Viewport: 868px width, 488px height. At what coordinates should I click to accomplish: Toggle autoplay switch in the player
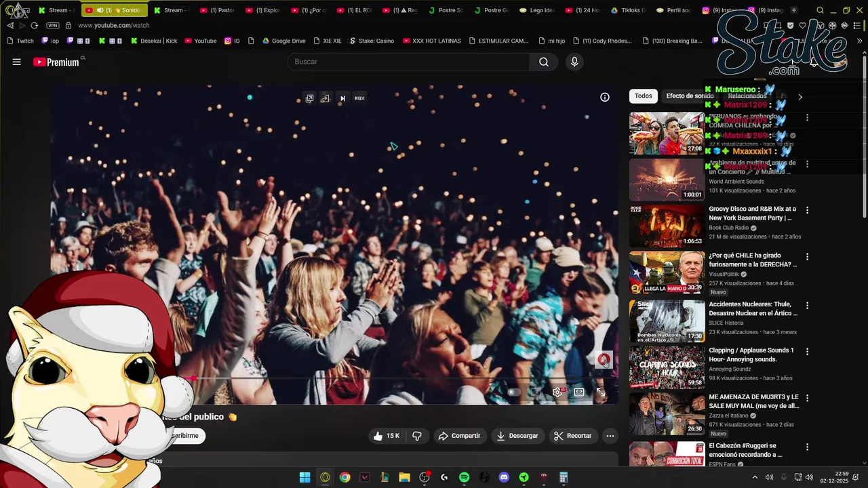pyautogui.click(x=514, y=392)
